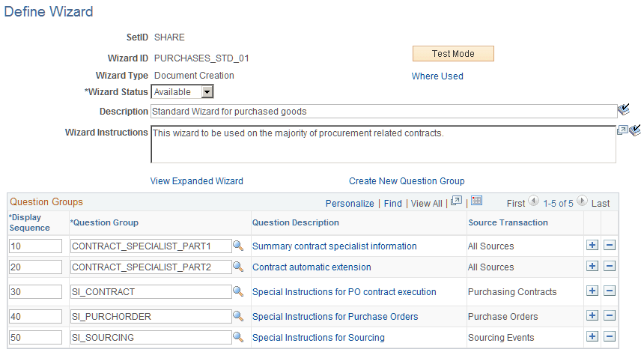644x352 pixels.
Task: Click lookup magnifier for CONTRACT_SPECIALIST_PART1
Action: [x=238, y=246]
